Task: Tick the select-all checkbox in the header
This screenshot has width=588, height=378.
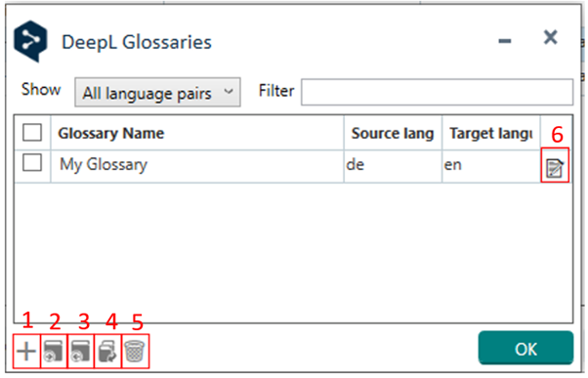Action: [x=32, y=133]
